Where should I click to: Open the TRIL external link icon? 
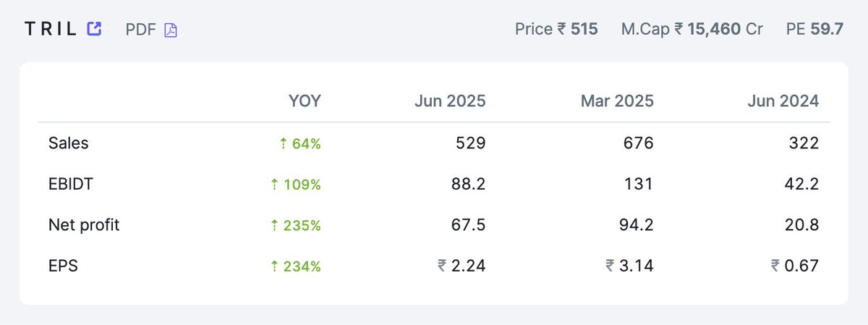(94, 29)
